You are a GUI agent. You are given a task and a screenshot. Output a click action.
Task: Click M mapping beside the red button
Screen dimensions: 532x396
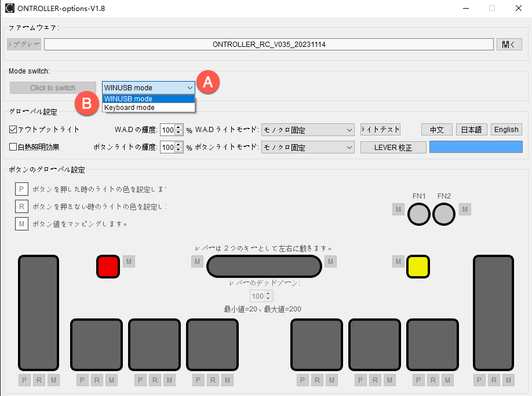coord(129,262)
